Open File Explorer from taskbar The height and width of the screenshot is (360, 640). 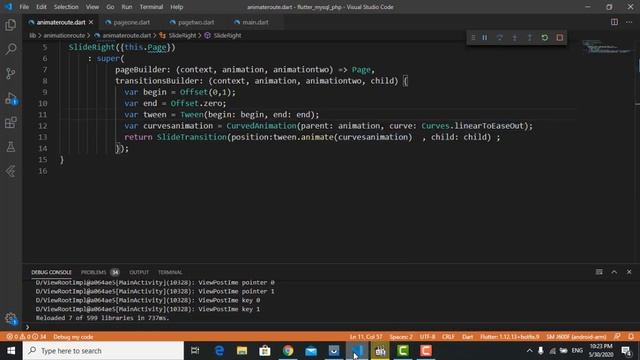tap(242, 351)
